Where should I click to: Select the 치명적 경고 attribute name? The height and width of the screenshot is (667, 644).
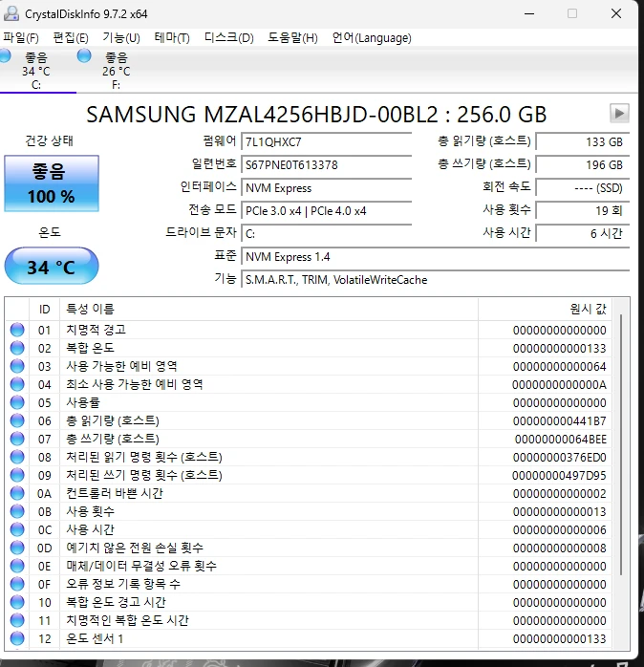pos(96,330)
